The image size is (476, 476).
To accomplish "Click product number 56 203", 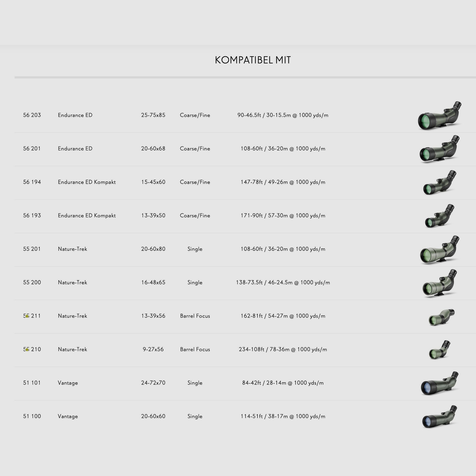I will coord(32,115).
